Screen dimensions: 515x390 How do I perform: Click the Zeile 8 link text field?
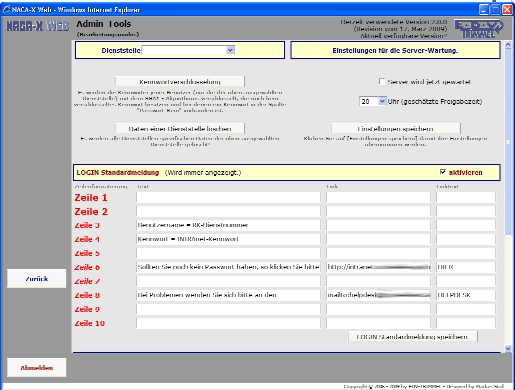pos(466,295)
